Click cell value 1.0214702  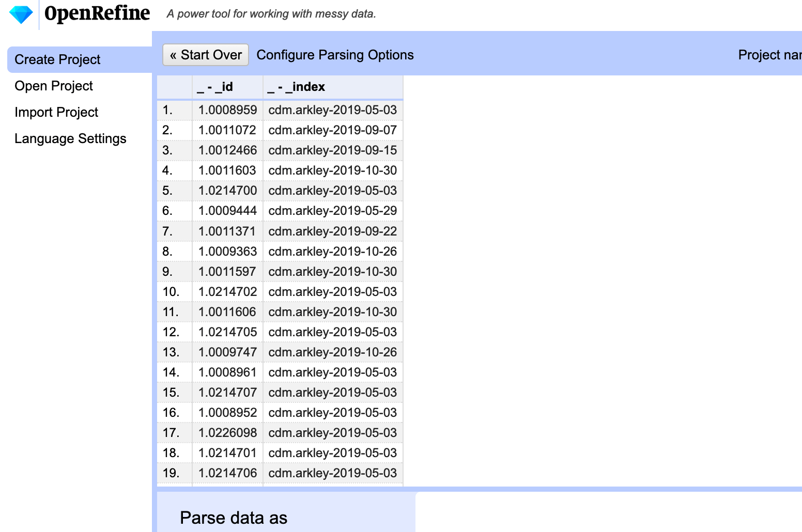[227, 292]
